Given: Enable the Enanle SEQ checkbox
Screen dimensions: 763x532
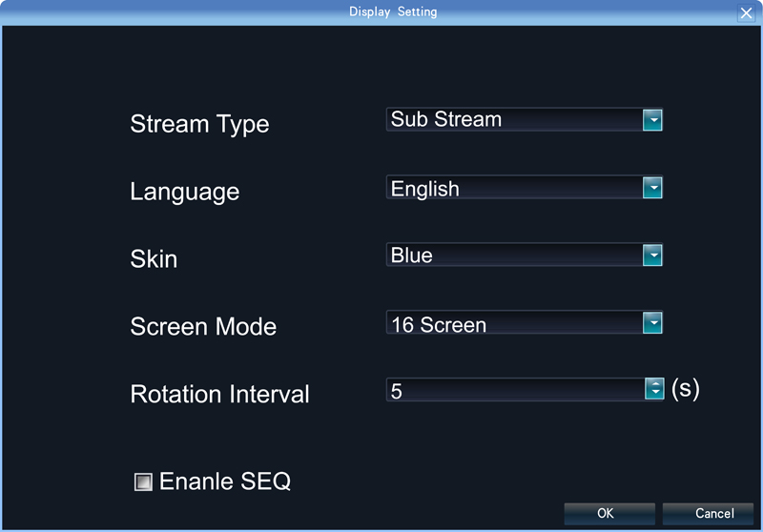Looking at the screenshot, I should (143, 482).
